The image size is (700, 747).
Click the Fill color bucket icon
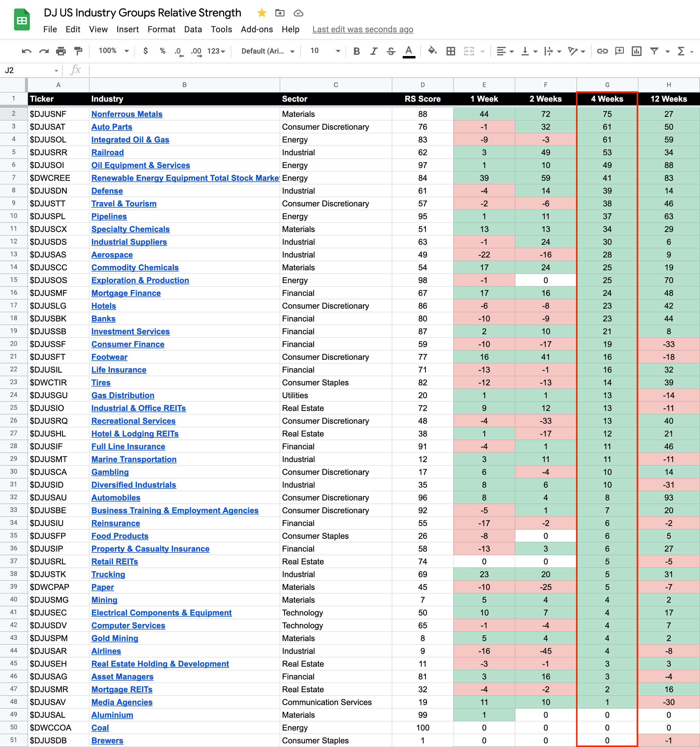pyautogui.click(x=432, y=51)
